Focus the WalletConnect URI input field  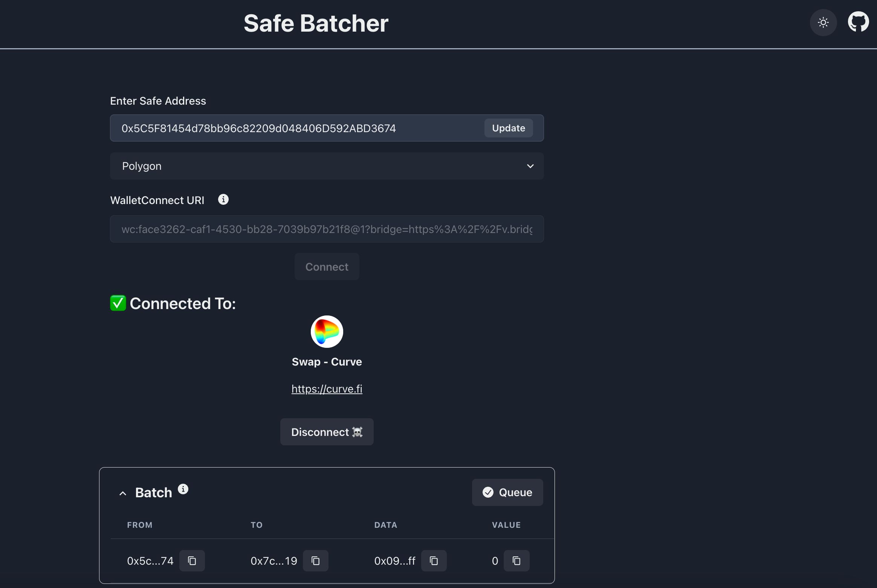tap(327, 229)
